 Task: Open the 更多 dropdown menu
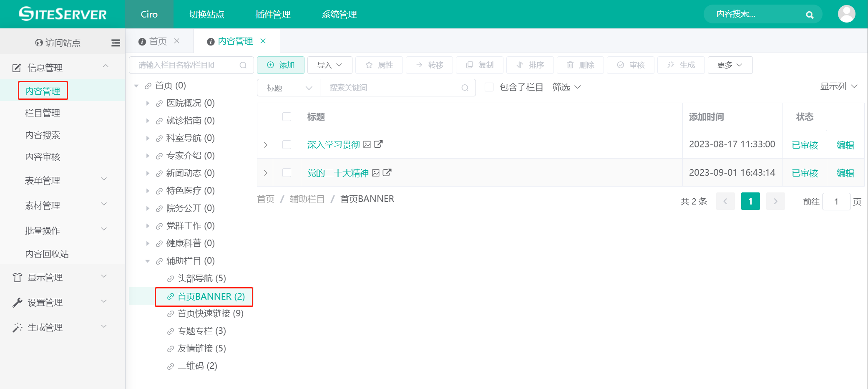(x=730, y=65)
